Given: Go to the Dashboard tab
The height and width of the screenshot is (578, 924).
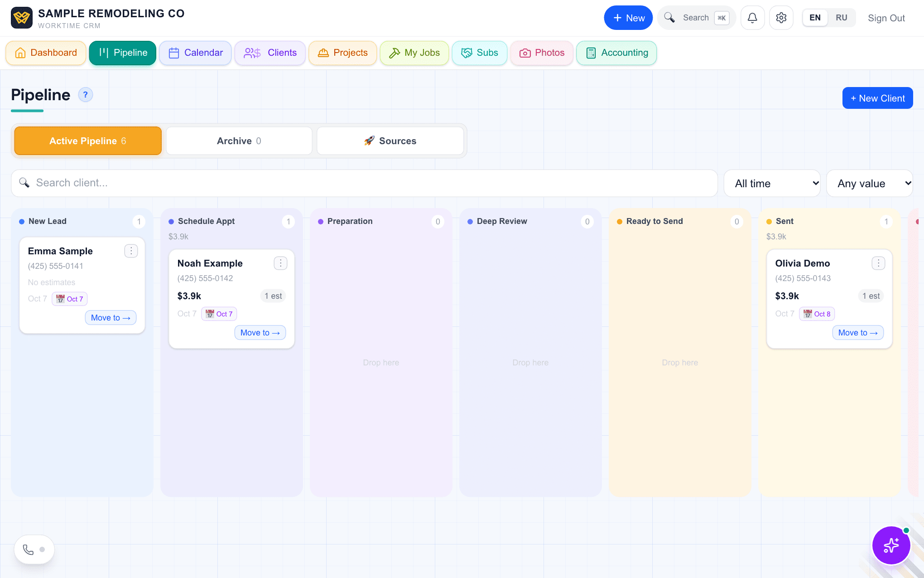Looking at the screenshot, I should 46,53.
